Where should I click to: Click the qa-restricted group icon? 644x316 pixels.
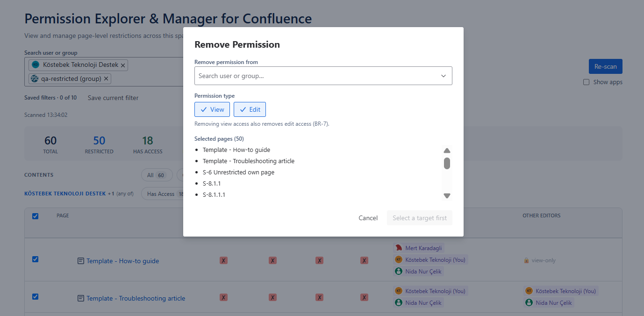tap(35, 79)
